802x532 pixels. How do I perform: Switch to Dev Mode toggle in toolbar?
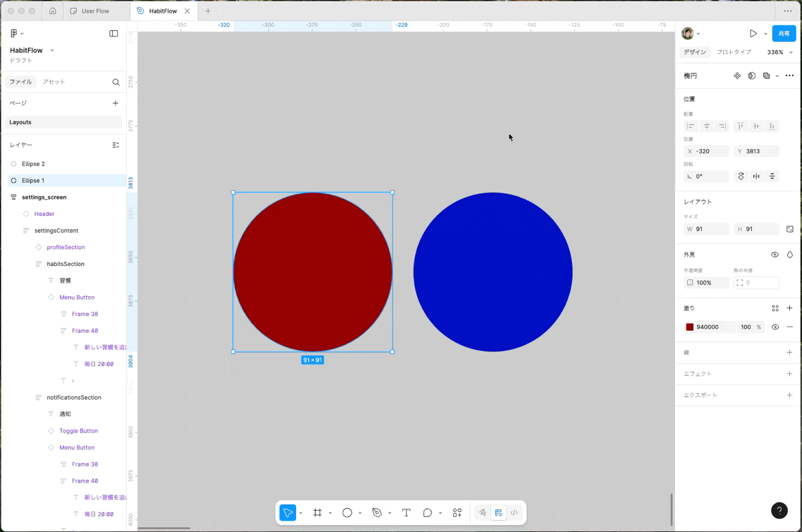click(514, 513)
